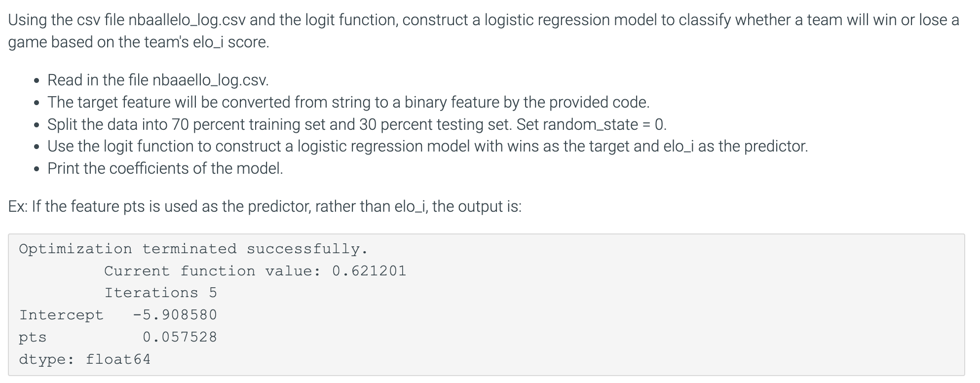Select the bullet "Read in the file nbaaello_log.csv."

[x=158, y=80]
